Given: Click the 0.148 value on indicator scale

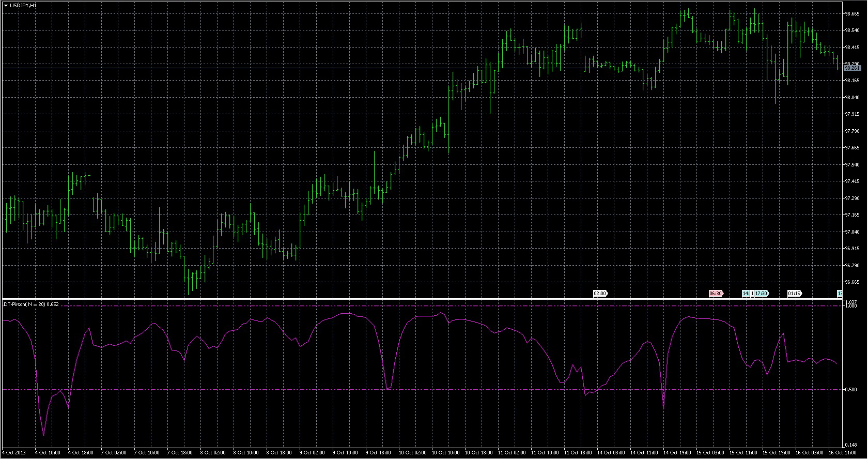Looking at the screenshot, I should (x=851, y=445).
